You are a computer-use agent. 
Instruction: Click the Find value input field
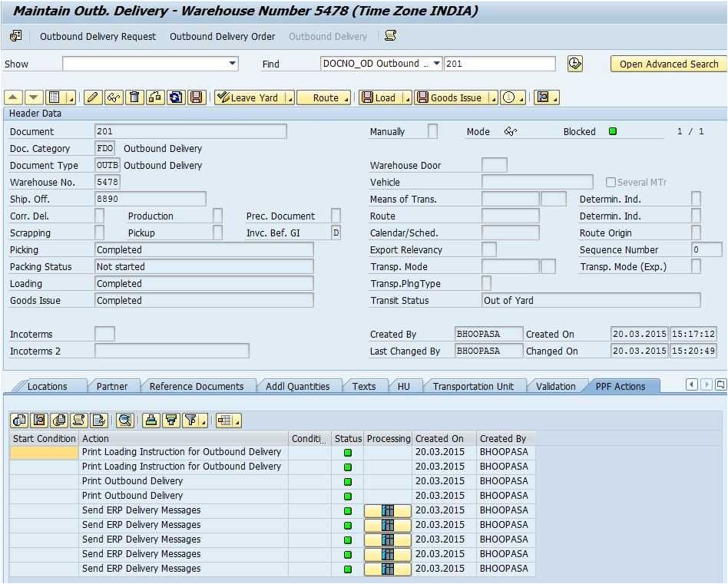point(500,64)
